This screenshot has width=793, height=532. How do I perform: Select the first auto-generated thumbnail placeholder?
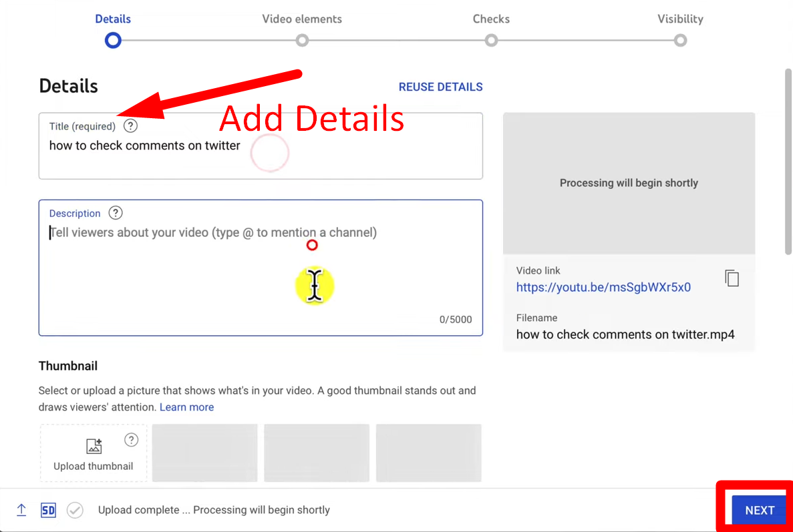pyautogui.click(x=205, y=453)
